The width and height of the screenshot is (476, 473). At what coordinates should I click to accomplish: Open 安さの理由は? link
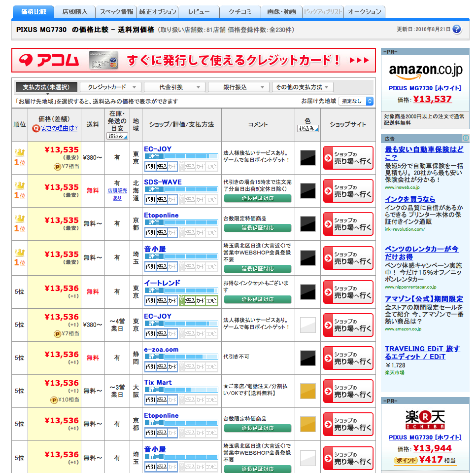pos(59,128)
